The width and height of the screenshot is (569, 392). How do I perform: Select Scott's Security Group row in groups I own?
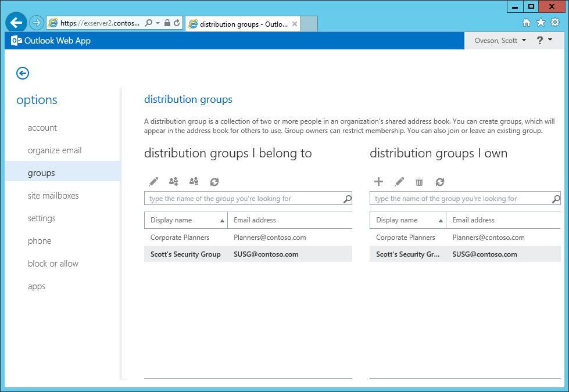pos(407,254)
